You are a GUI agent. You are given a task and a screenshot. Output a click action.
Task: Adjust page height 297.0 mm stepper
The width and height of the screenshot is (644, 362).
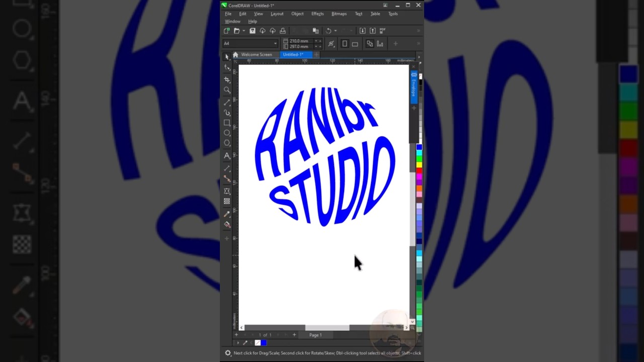tap(318, 46)
